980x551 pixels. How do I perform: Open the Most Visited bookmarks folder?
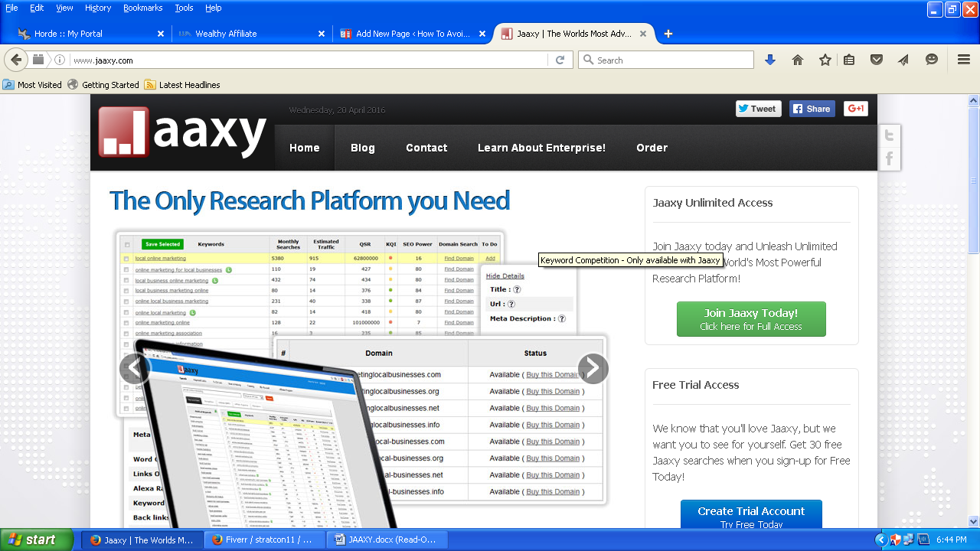[x=32, y=85]
